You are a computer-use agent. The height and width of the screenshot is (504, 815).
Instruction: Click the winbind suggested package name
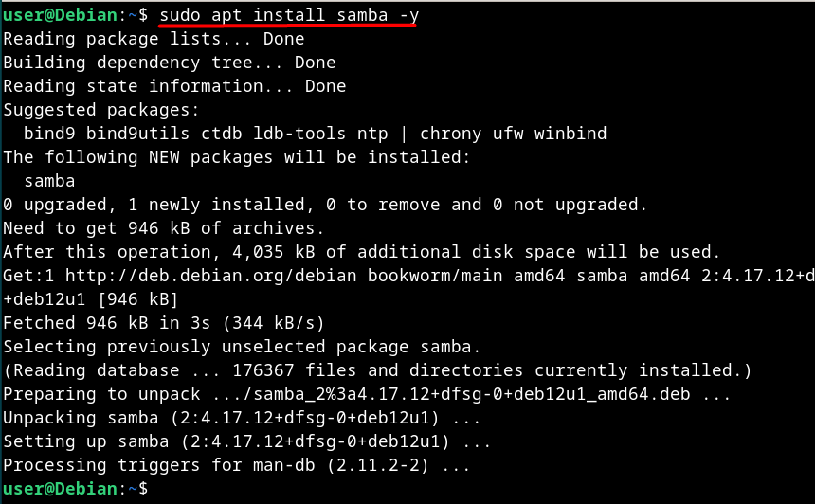click(570, 134)
